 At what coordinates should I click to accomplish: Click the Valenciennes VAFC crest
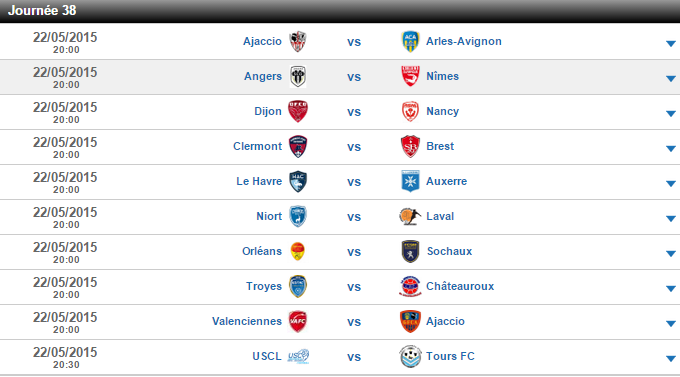pos(298,321)
